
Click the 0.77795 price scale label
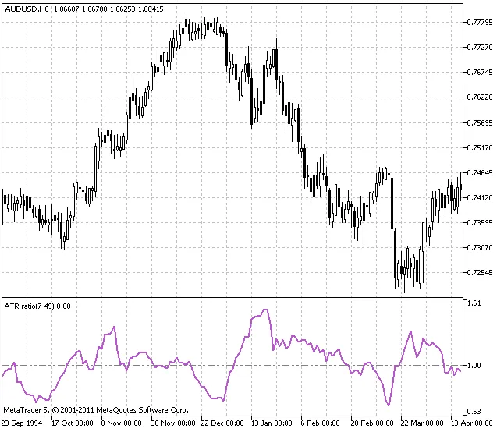[x=480, y=22]
